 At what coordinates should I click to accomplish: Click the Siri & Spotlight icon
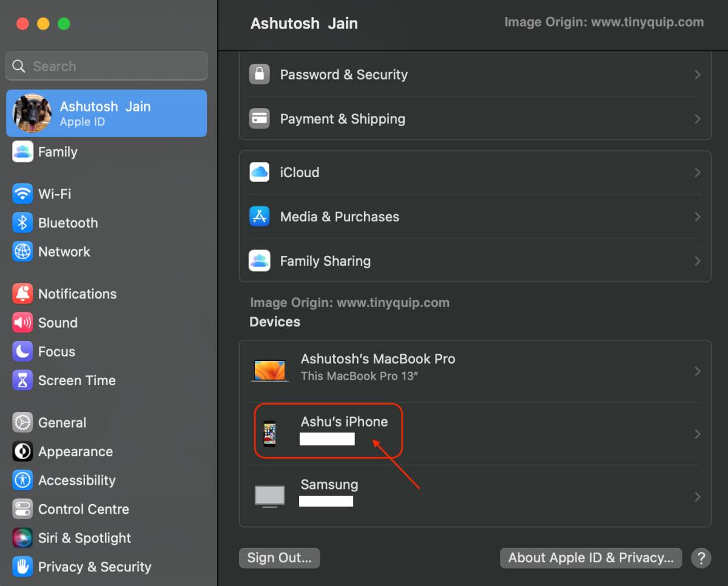(22, 538)
